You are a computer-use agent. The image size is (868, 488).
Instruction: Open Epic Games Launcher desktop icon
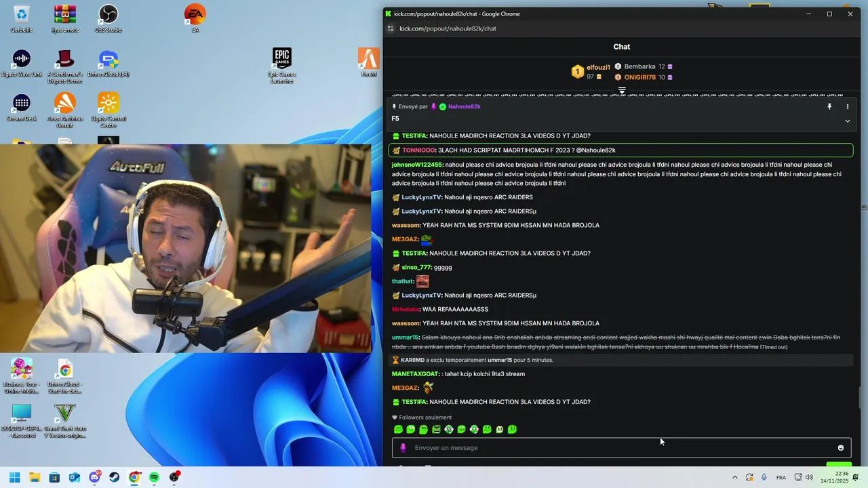pyautogui.click(x=281, y=65)
